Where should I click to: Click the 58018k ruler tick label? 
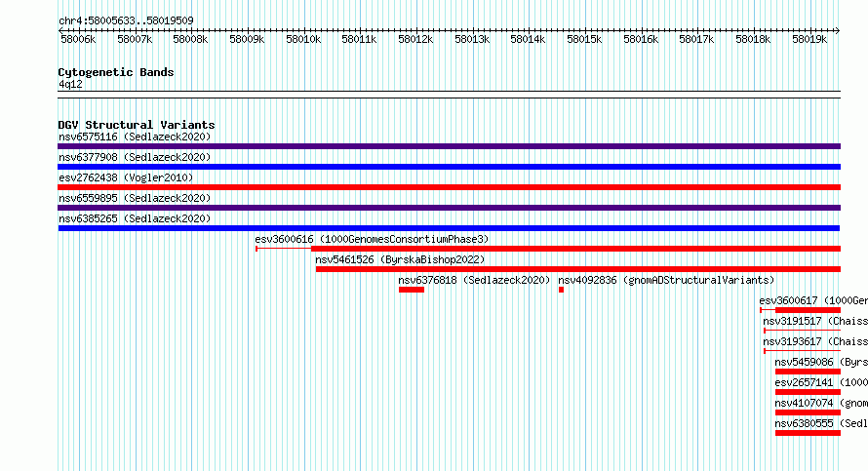pyautogui.click(x=754, y=39)
